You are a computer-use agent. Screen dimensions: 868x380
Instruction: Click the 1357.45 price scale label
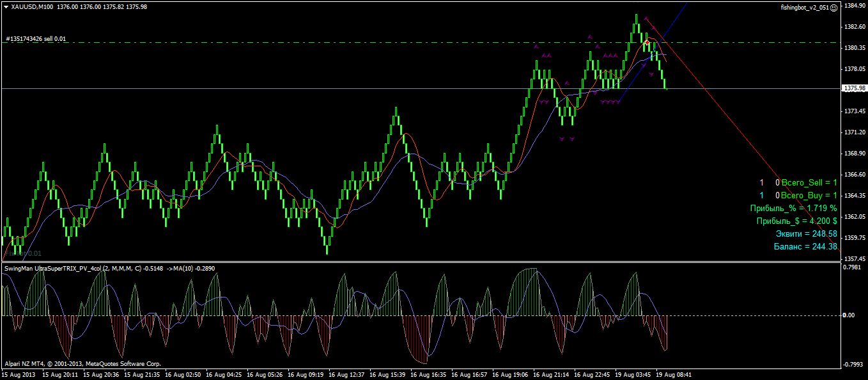click(854, 259)
